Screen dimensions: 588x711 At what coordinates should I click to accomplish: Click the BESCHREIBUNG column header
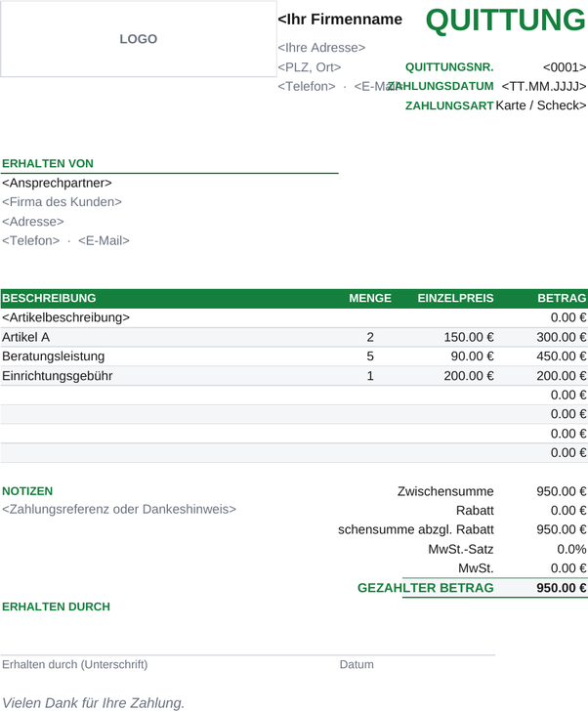point(49,298)
